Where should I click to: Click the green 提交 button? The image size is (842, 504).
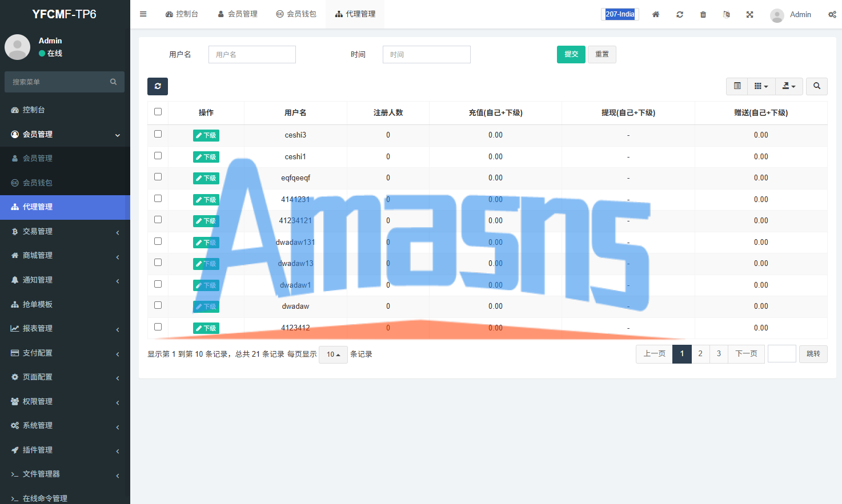point(571,54)
